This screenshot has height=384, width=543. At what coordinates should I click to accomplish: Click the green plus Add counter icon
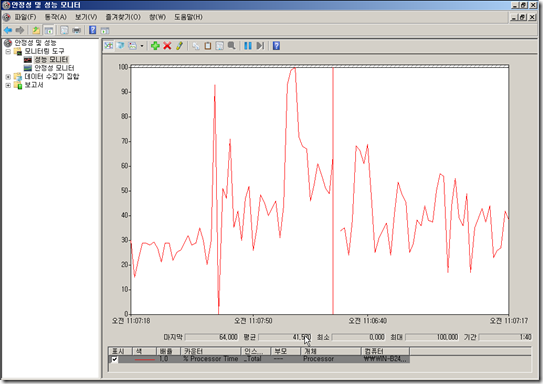point(155,46)
